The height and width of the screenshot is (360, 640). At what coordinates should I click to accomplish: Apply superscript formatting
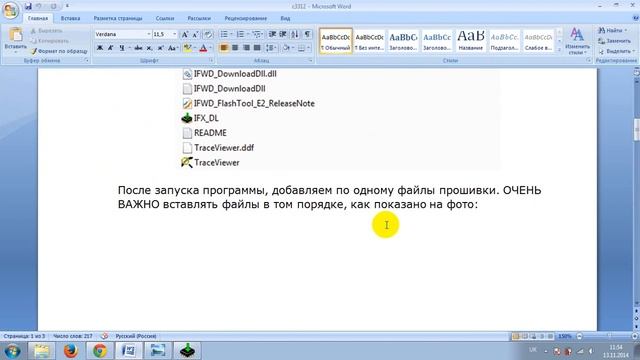[x=161, y=48]
